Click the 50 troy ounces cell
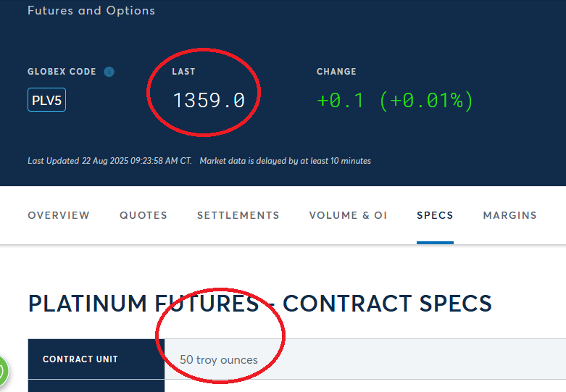 point(219,359)
